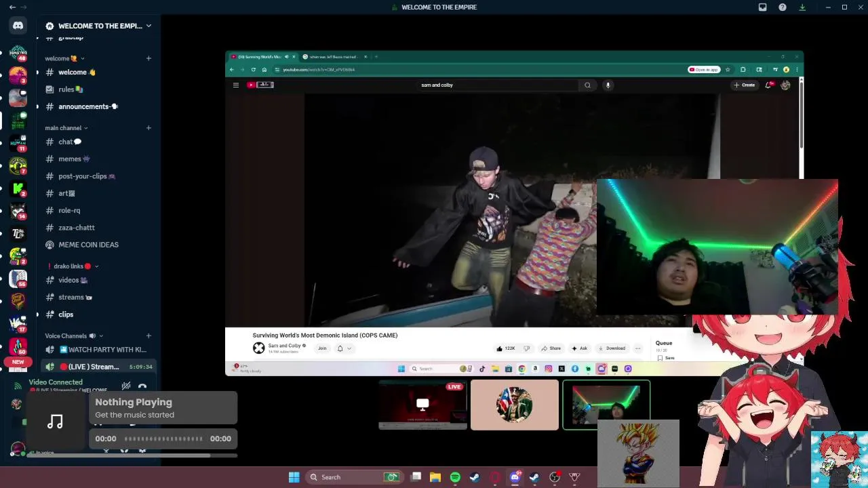Open the welcome text channel
This screenshot has width=868, height=488.
98,73
